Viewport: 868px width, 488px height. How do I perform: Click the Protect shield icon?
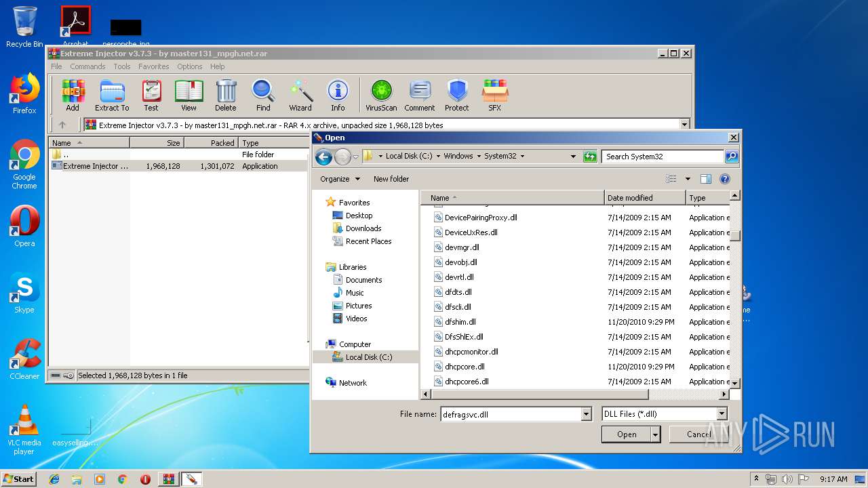[x=457, y=95]
